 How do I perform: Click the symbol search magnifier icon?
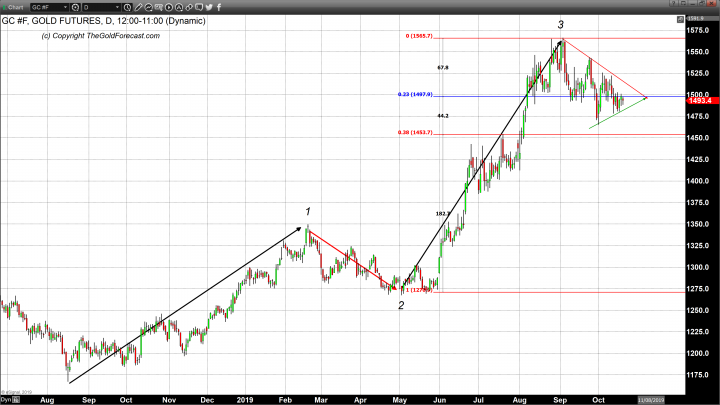[x=75, y=7]
